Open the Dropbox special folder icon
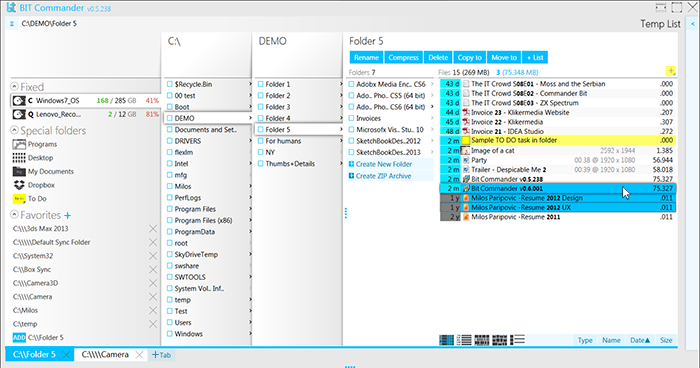 click(19, 185)
